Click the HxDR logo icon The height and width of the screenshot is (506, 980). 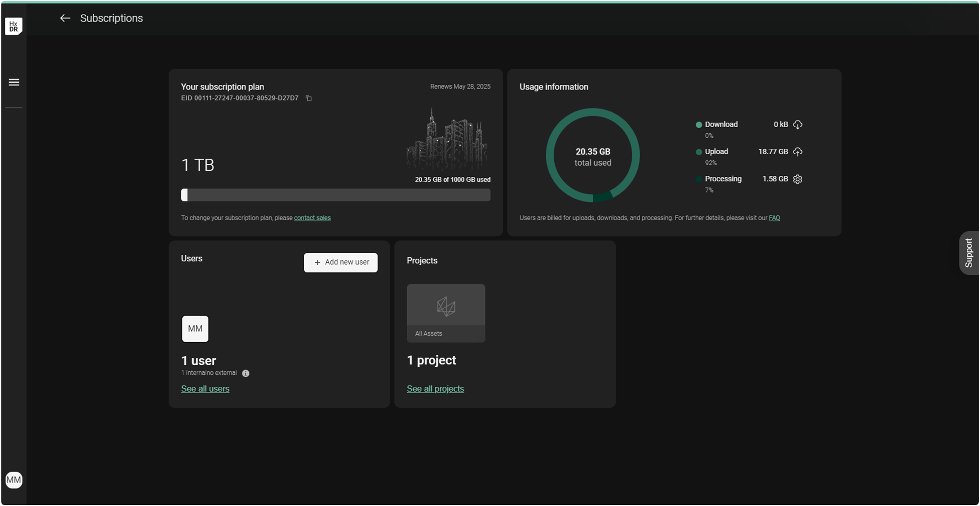click(14, 26)
